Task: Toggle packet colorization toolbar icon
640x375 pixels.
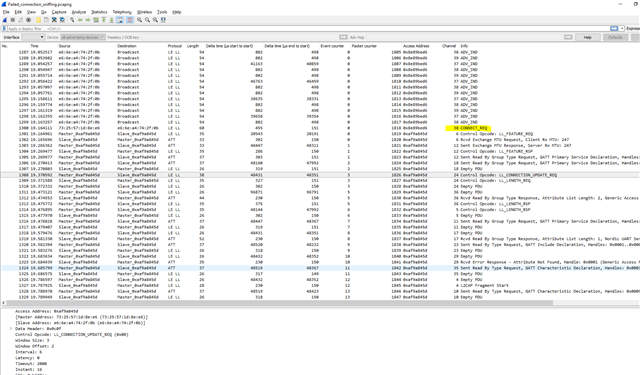Action: (x=130, y=20)
